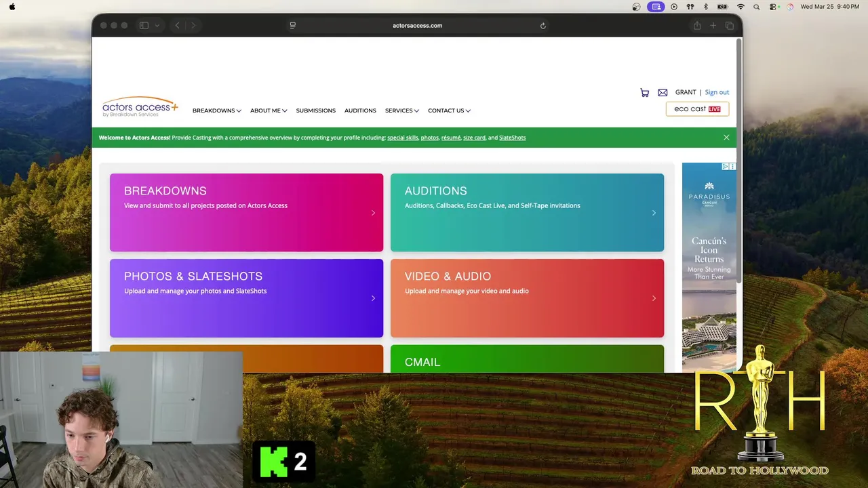
Task: Click the purple screen sharing menu icon
Action: [655, 7]
